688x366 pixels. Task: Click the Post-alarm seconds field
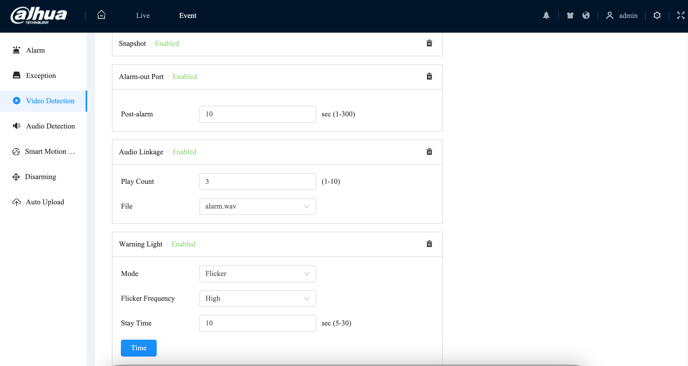click(258, 114)
